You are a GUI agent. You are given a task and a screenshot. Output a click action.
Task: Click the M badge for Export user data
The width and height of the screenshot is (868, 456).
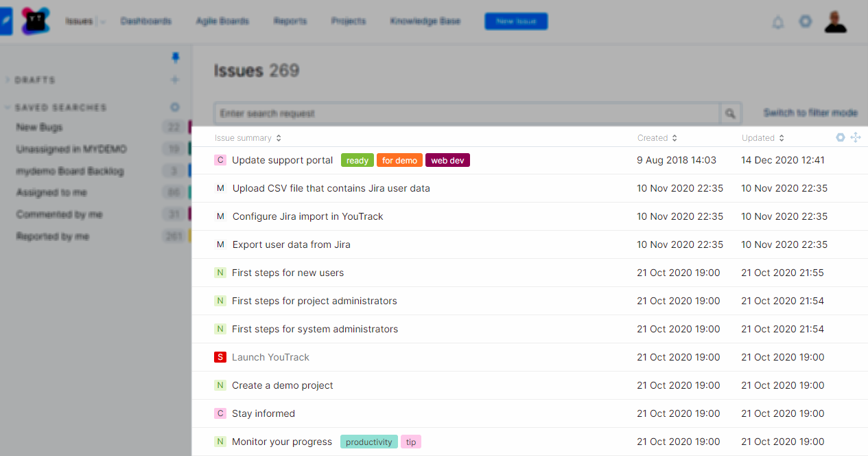[x=220, y=244]
